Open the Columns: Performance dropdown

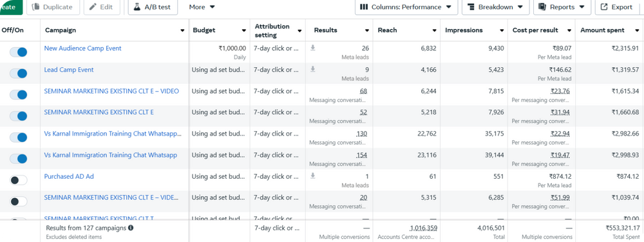coord(405,7)
